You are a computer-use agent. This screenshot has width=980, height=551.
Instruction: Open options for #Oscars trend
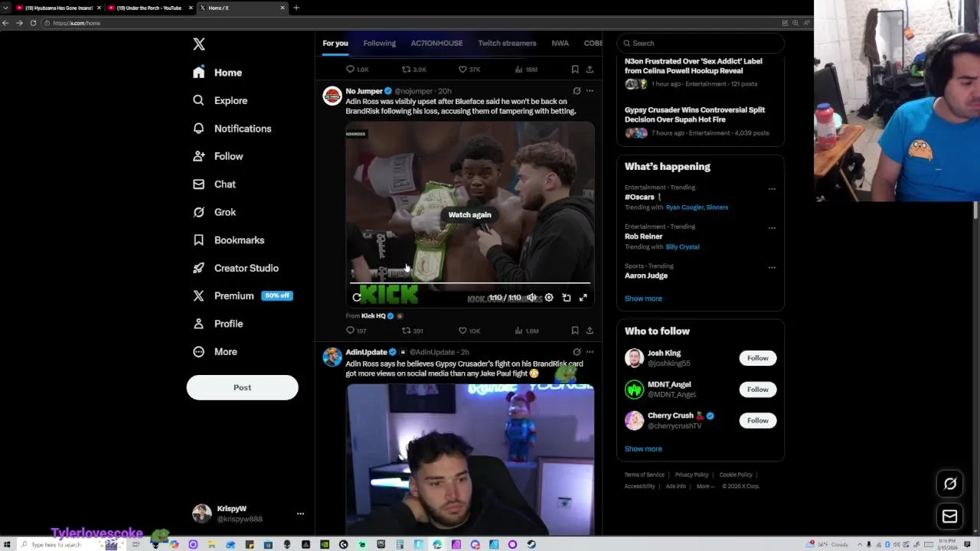pos(772,189)
